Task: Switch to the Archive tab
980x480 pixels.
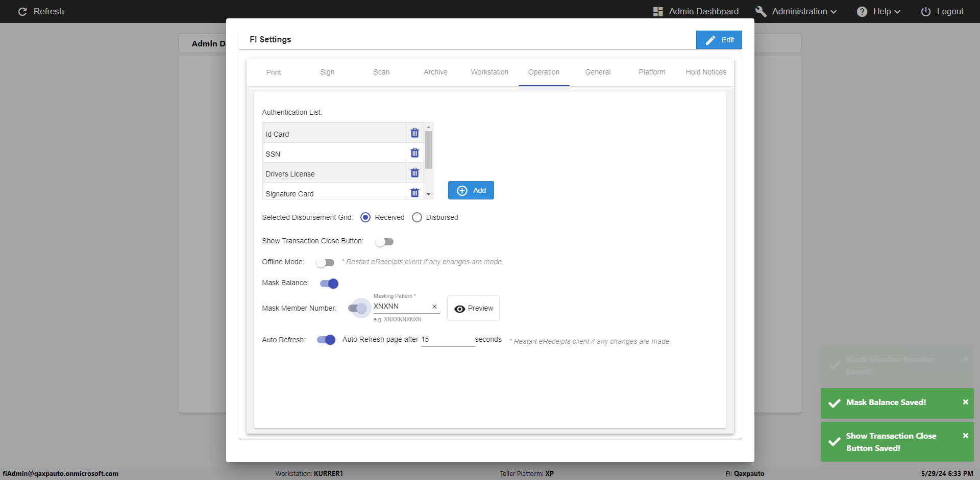Action: 435,72
